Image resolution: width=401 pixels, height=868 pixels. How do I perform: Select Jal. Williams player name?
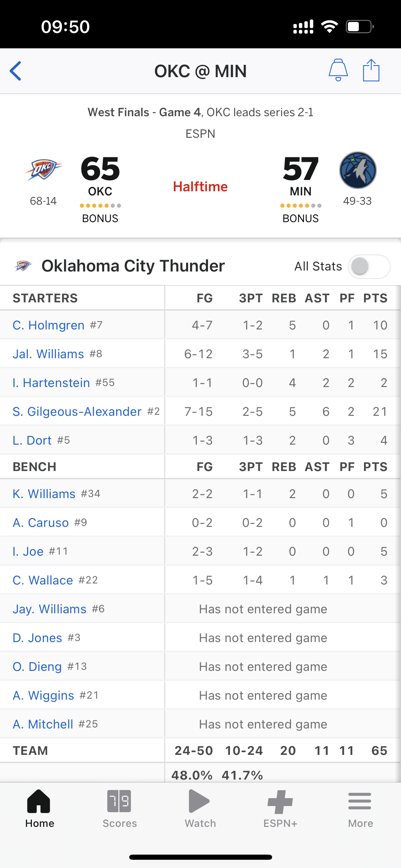(48, 354)
